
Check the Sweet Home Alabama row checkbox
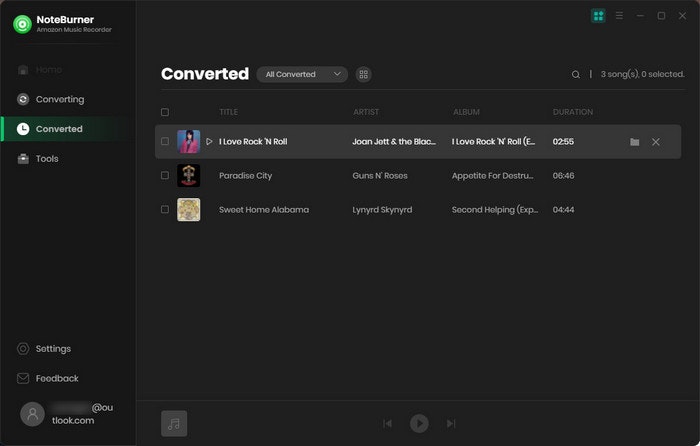[x=165, y=209]
